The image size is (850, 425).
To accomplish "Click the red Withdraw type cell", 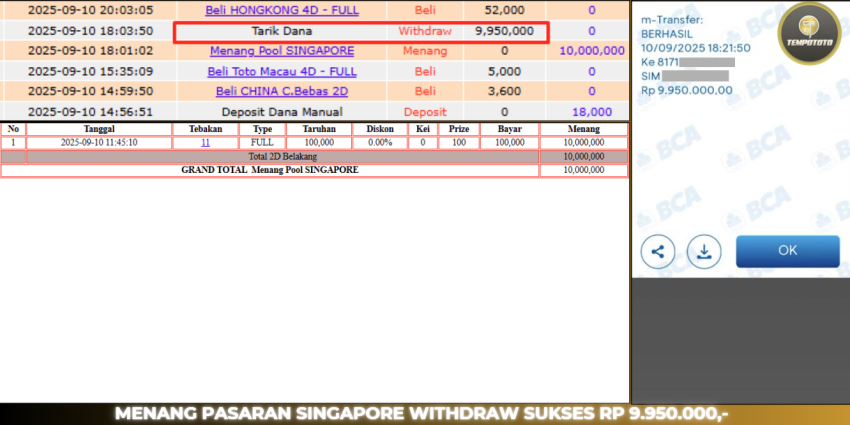I will (425, 31).
